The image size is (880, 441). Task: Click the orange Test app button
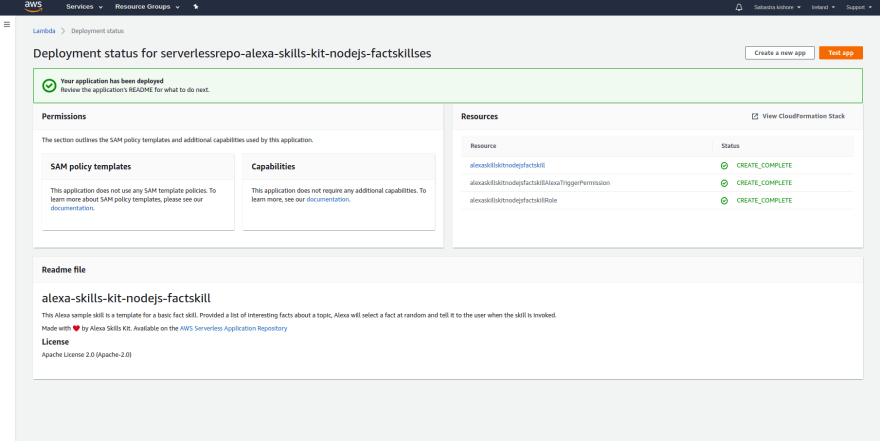[841, 53]
